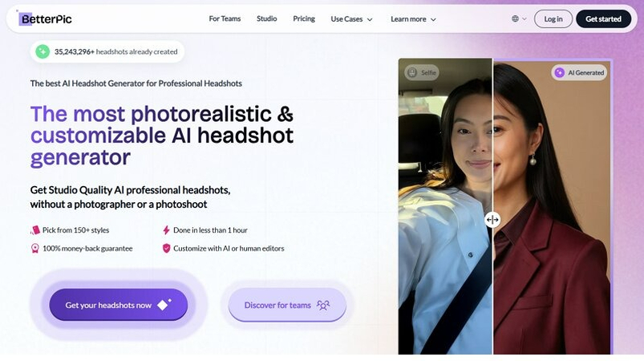Go to the Studio menu item
644x361 pixels.
(266, 19)
